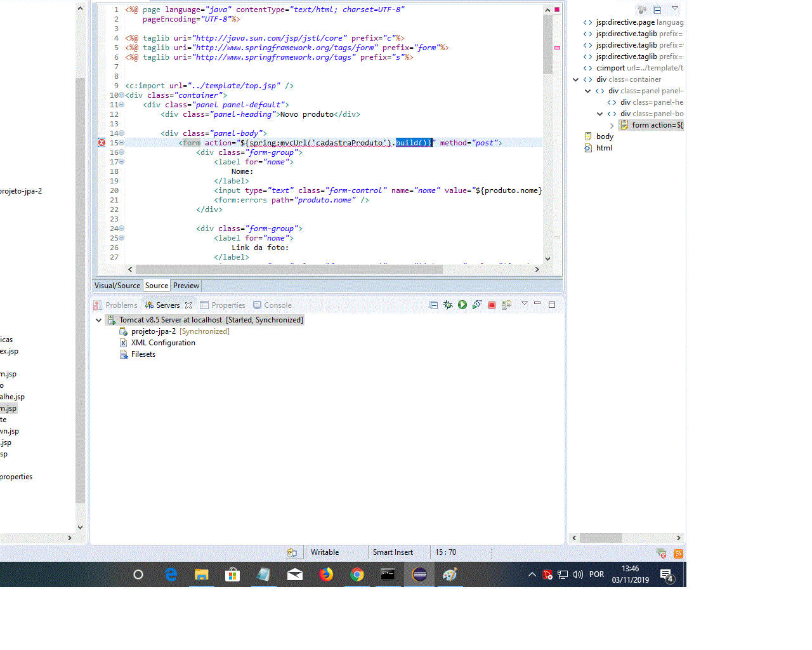Fold the code block at line 24

(121, 229)
